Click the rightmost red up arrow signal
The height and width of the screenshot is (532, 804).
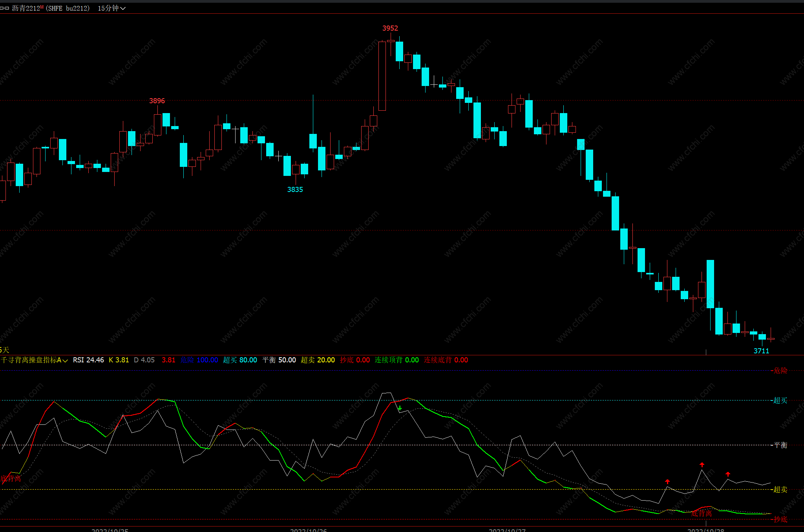tap(728, 474)
